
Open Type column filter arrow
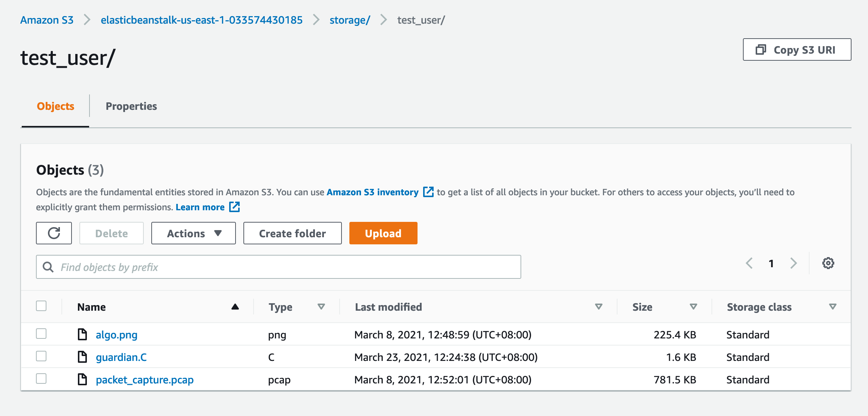(321, 307)
